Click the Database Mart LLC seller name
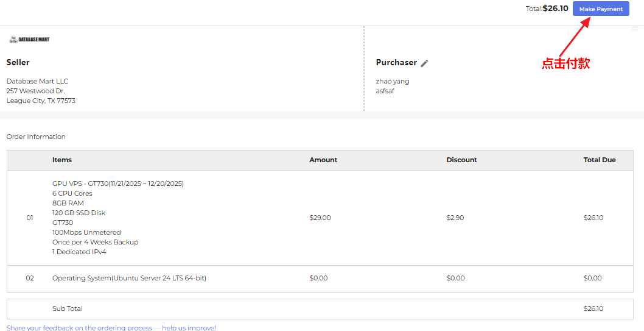Viewport: 644px width, 331px height. pyautogui.click(x=37, y=81)
